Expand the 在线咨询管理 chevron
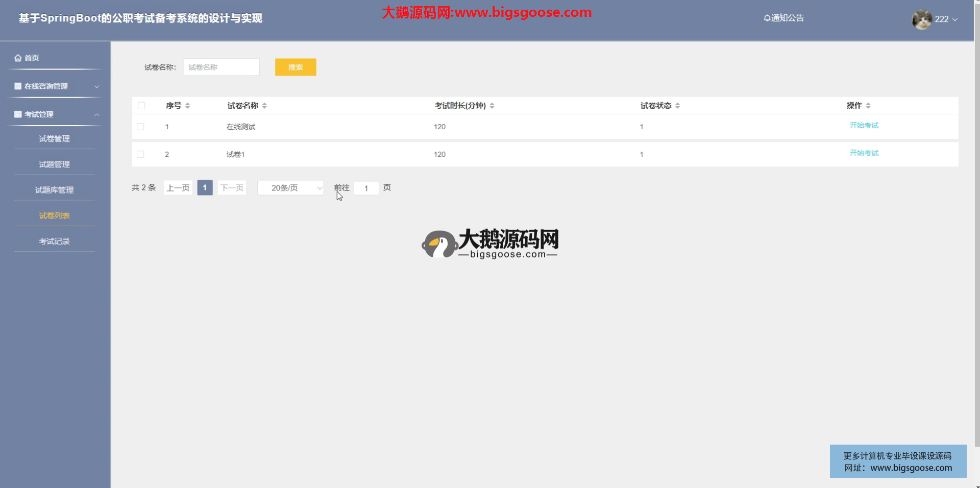 pyautogui.click(x=97, y=87)
